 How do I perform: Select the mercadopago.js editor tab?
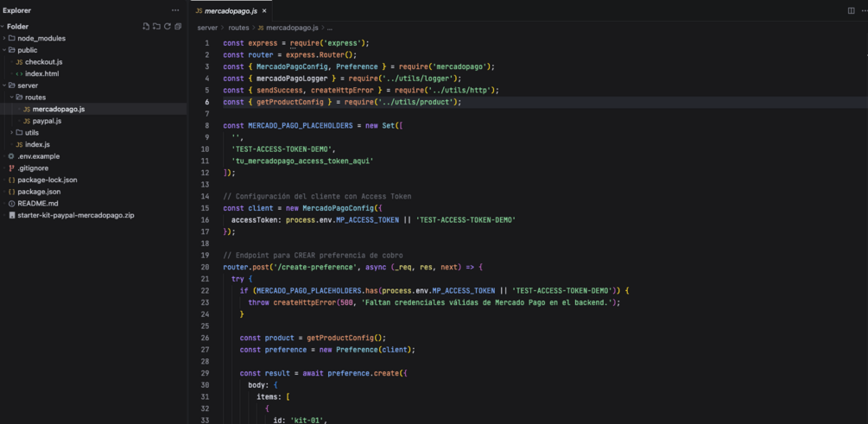click(x=231, y=10)
